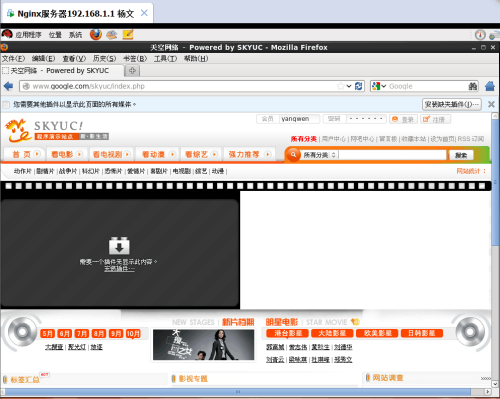Click the new movie poster thumbnail
The image size is (500, 399).
(x=203, y=345)
